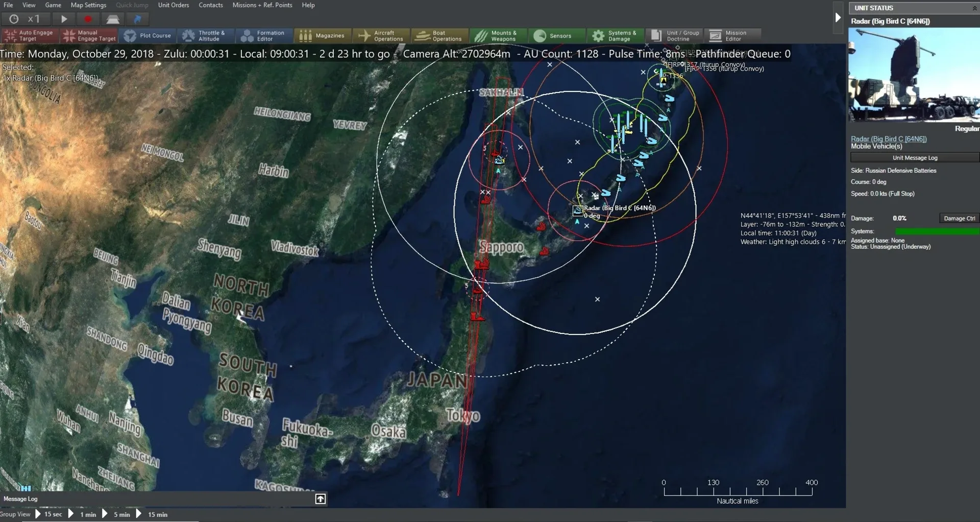Switch time step to 15 min
The width and height of the screenshot is (980, 522).
coord(157,514)
